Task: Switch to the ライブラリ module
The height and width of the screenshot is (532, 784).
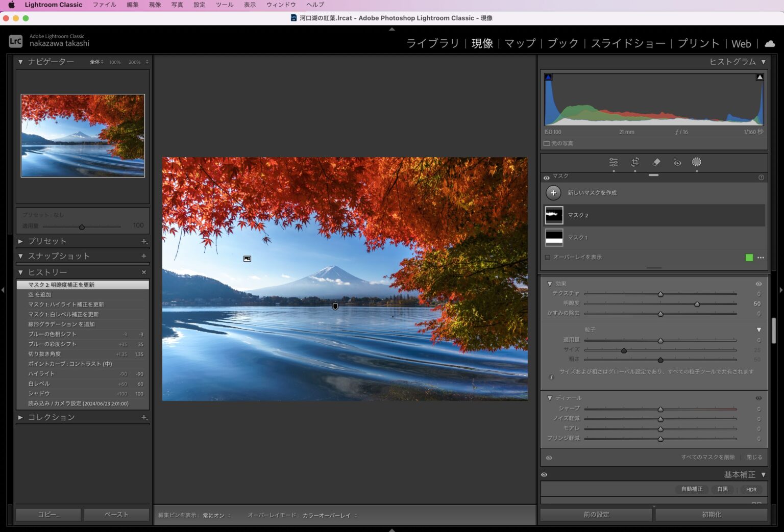Action: click(432, 44)
